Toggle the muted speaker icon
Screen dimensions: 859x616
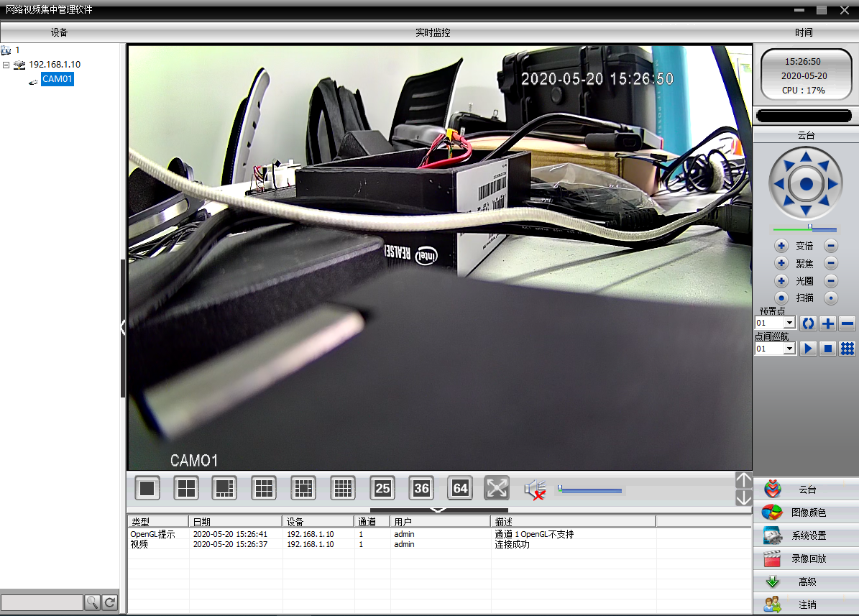tap(536, 489)
